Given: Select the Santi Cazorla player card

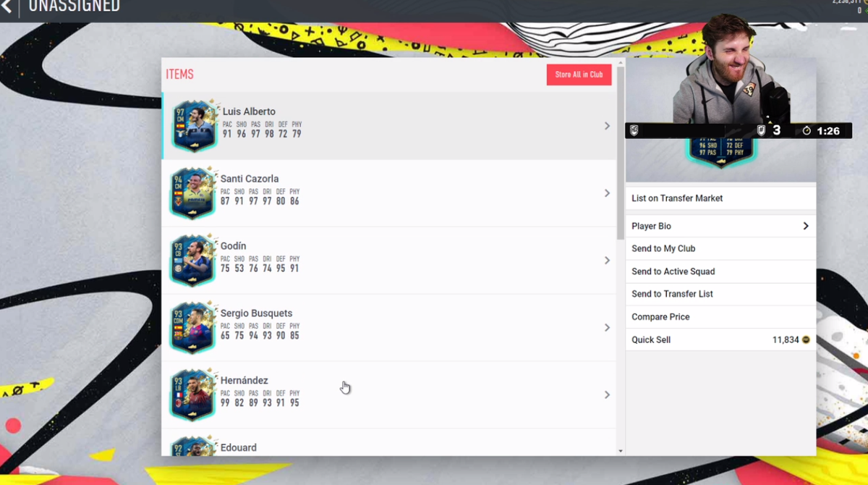Looking at the screenshot, I should pos(193,193).
